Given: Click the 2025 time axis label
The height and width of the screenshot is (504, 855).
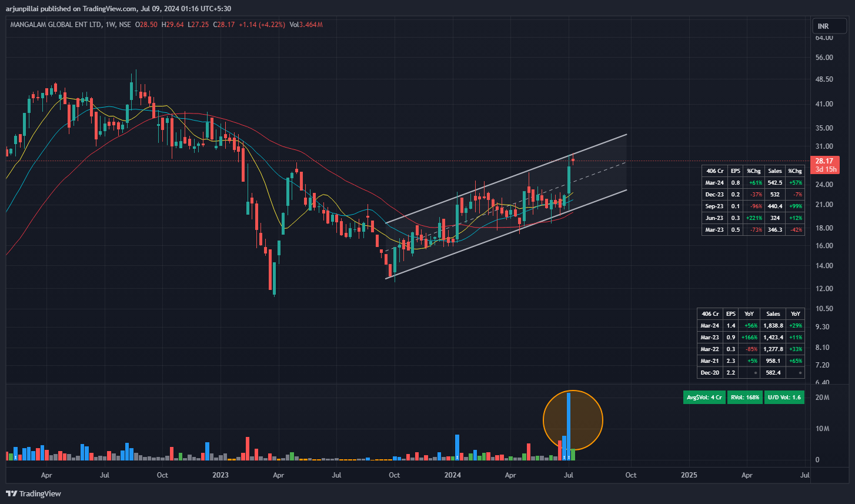Looking at the screenshot, I should pyautogui.click(x=689, y=475).
